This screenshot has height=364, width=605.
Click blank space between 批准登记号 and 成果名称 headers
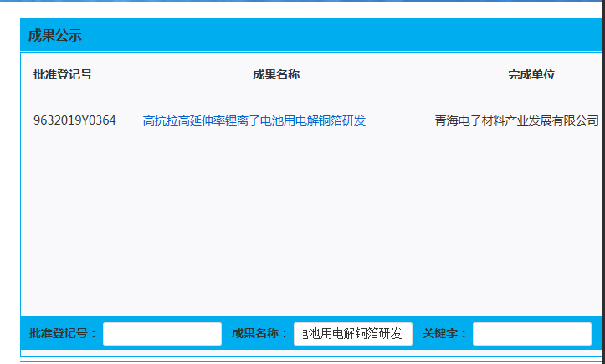[x=167, y=74]
